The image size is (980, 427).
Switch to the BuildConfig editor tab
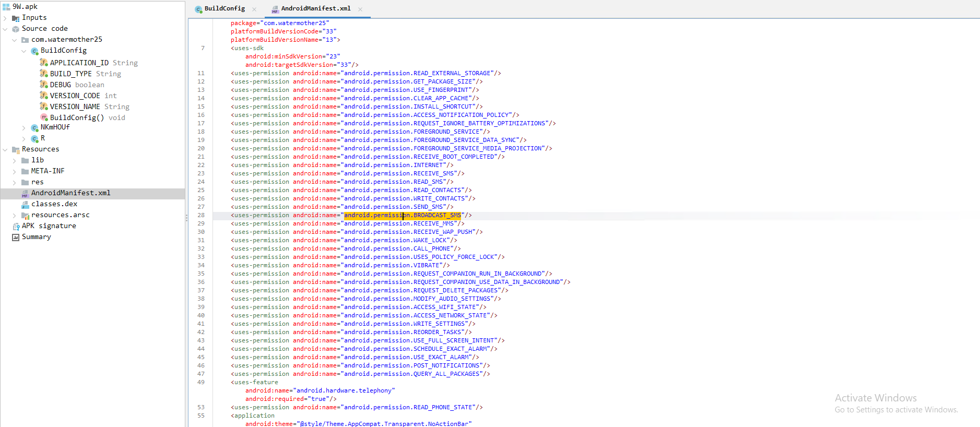pyautogui.click(x=224, y=9)
